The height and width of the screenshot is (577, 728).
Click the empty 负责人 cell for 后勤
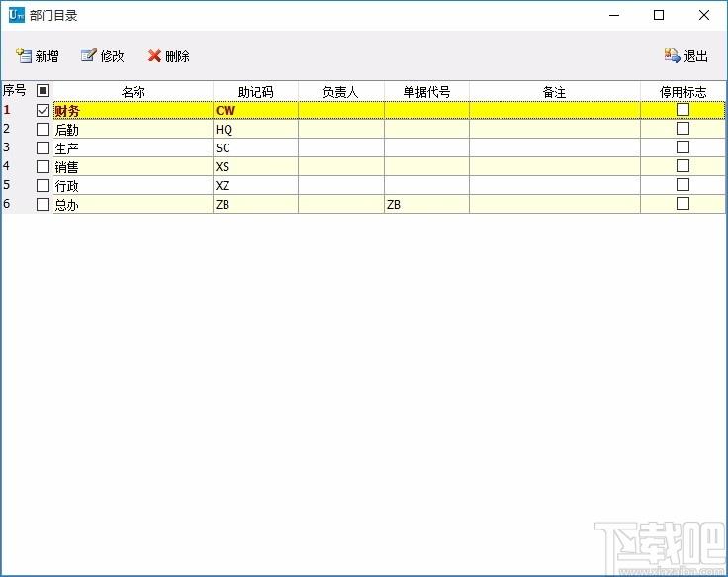point(341,129)
